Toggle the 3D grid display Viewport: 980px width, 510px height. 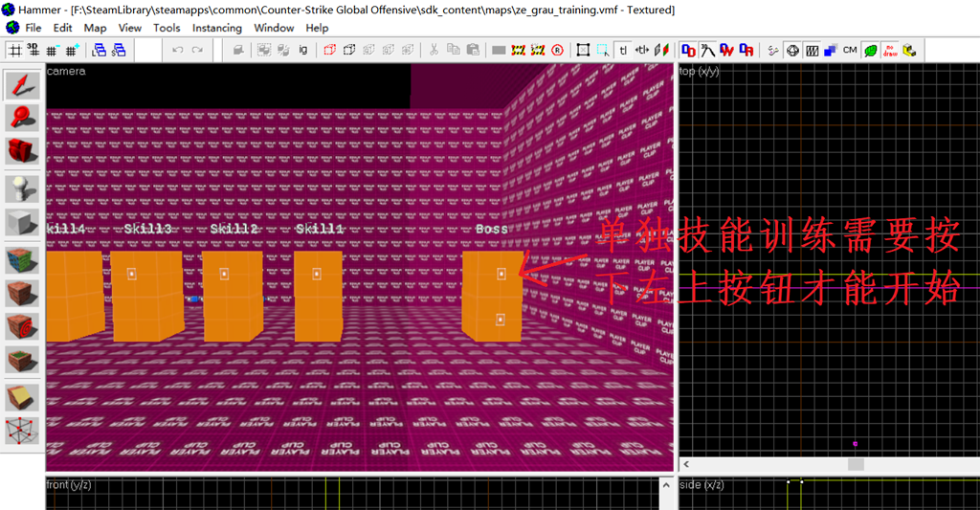[33, 50]
